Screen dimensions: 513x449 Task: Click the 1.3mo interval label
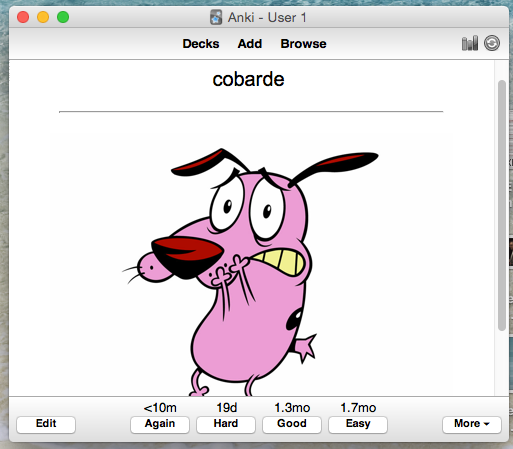(x=292, y=408)
